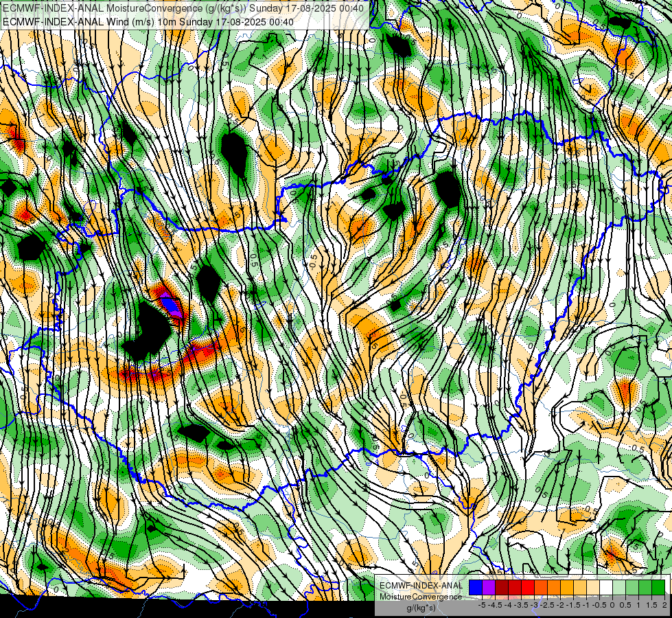Select the legend swatch between -4 and -3.5
672x618 pixels.
point(515,587)
